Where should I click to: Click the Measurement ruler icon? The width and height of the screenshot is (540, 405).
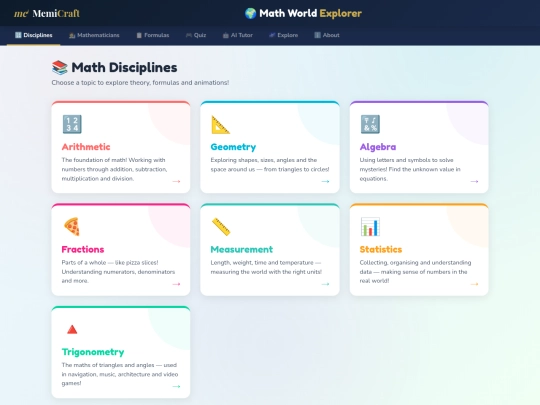pyautogui.click(x=221, y=227)
